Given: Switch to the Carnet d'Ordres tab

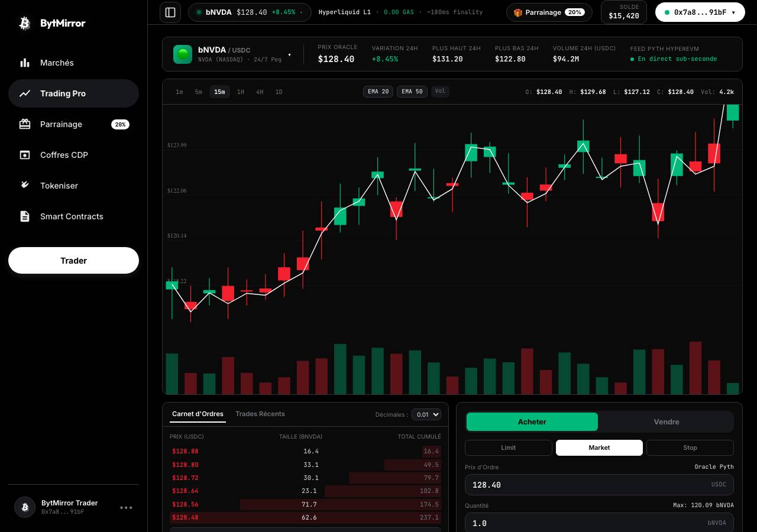Looking at the screenshot, I should pos(198,414).
